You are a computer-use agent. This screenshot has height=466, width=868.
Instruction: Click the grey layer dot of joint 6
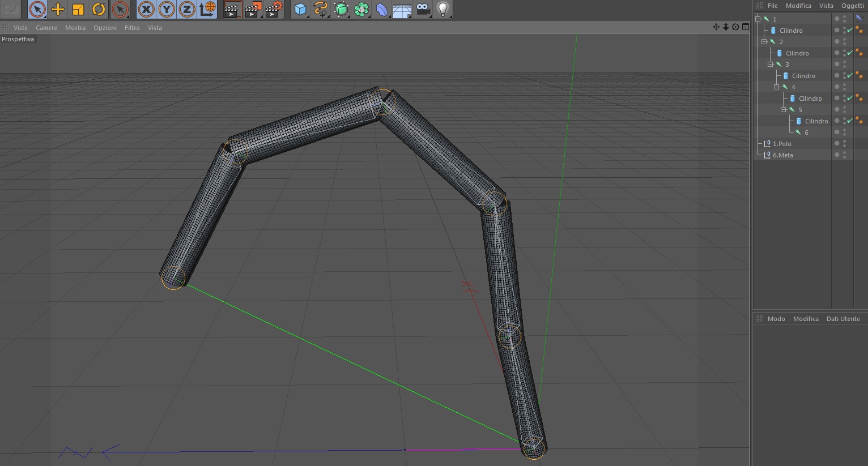click(x=837, y=132)
